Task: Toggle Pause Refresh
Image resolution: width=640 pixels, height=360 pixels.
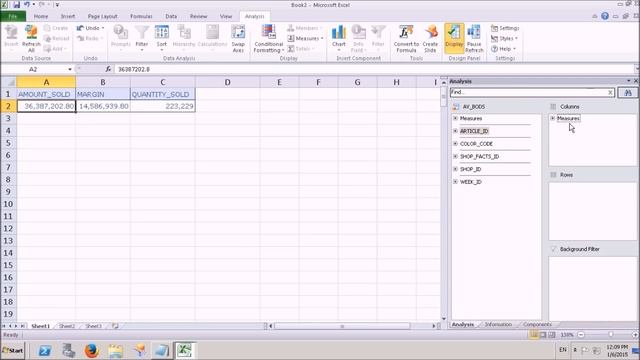Action: point(474,39)
